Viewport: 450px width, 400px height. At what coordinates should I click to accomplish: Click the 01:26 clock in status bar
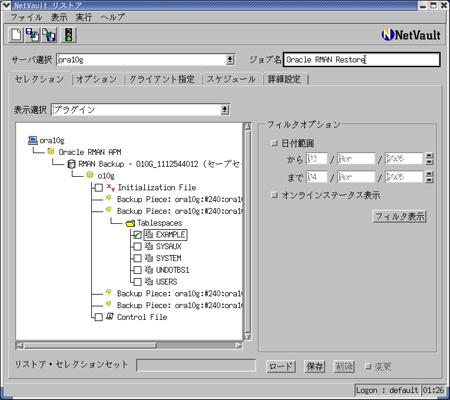point(433,390)
